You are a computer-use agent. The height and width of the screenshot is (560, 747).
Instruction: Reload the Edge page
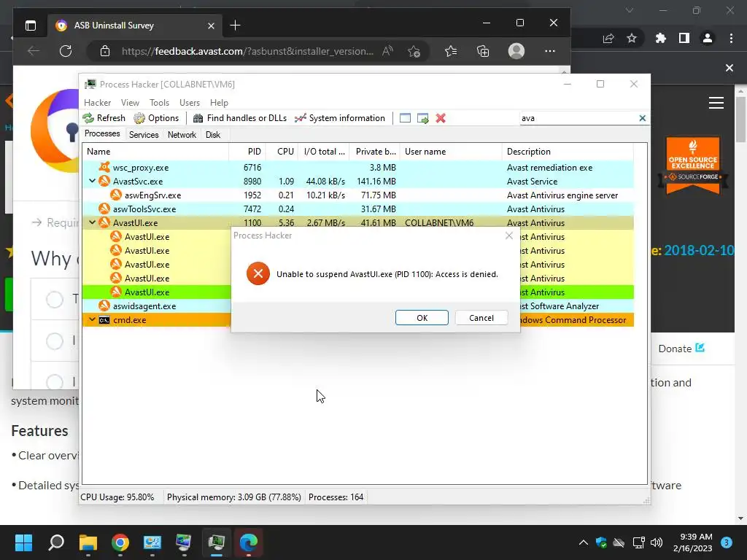click(x=66, y=51)
